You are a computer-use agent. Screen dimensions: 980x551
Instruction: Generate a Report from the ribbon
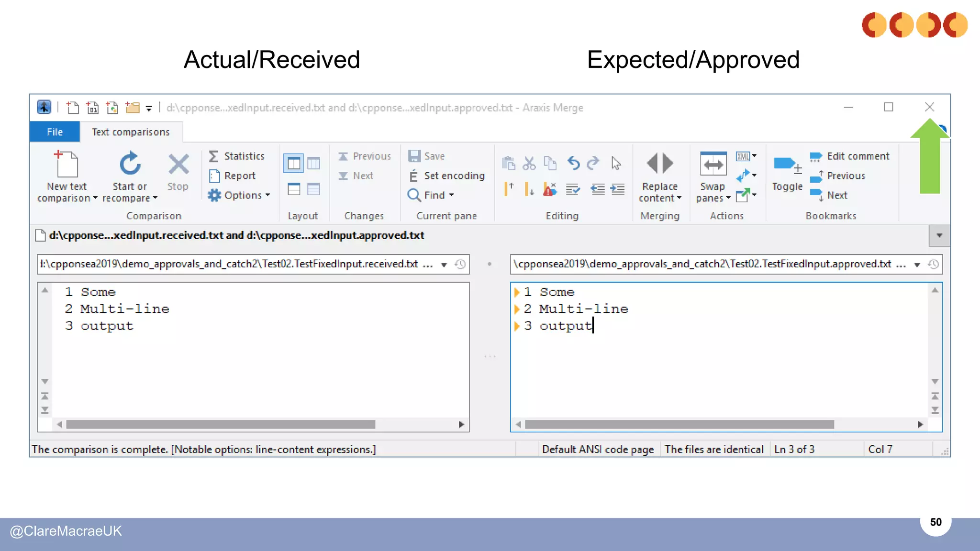233,176
